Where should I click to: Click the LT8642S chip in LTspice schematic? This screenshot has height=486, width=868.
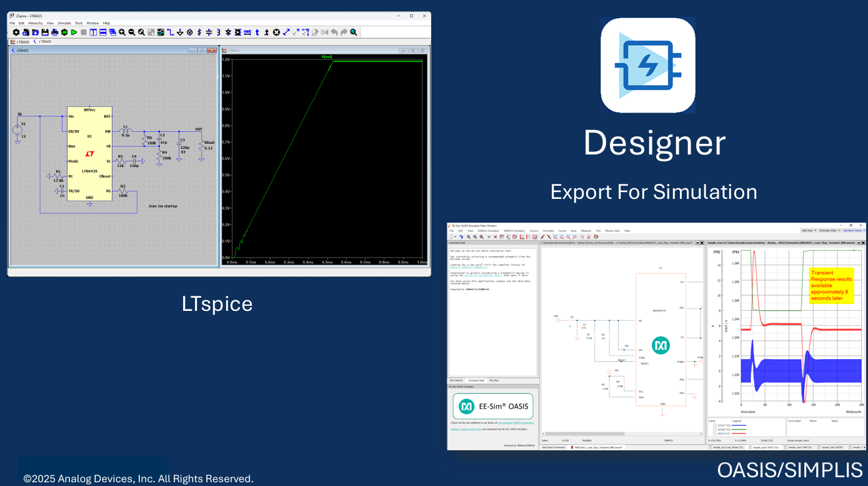[x=89, y=154]
